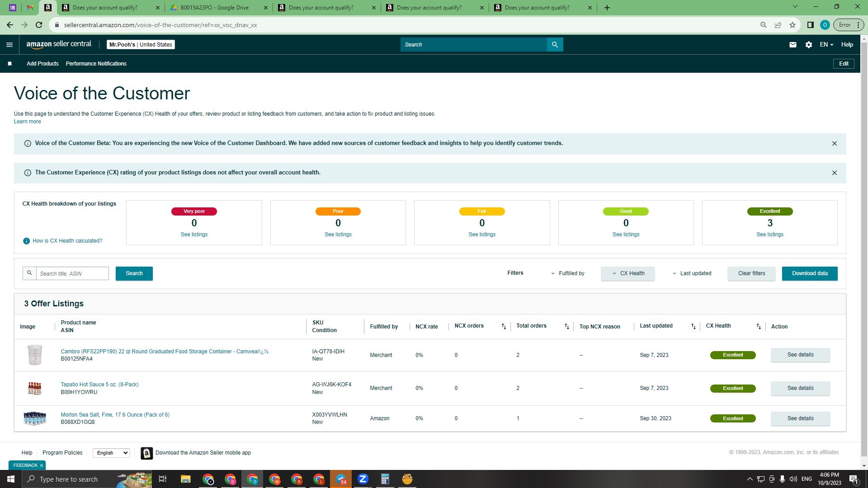
Task: Open the EN language dropdown
Action: tap(826, 45)
